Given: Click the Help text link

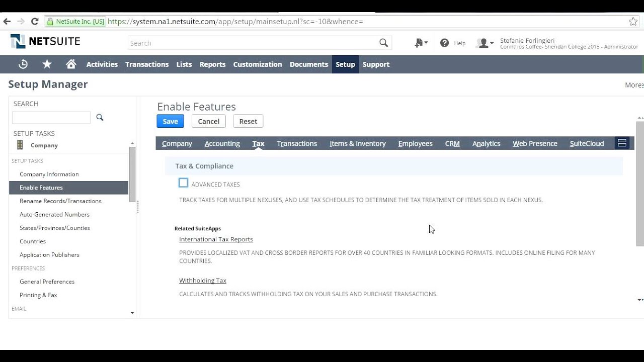Looking at the screenshot, I should 460,43.
